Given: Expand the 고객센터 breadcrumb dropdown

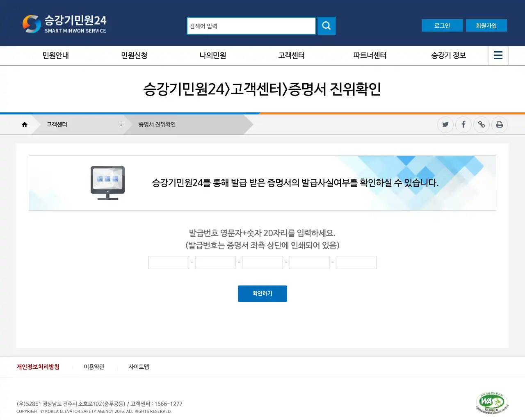Looking at the screenshot, I should [84, 125].
